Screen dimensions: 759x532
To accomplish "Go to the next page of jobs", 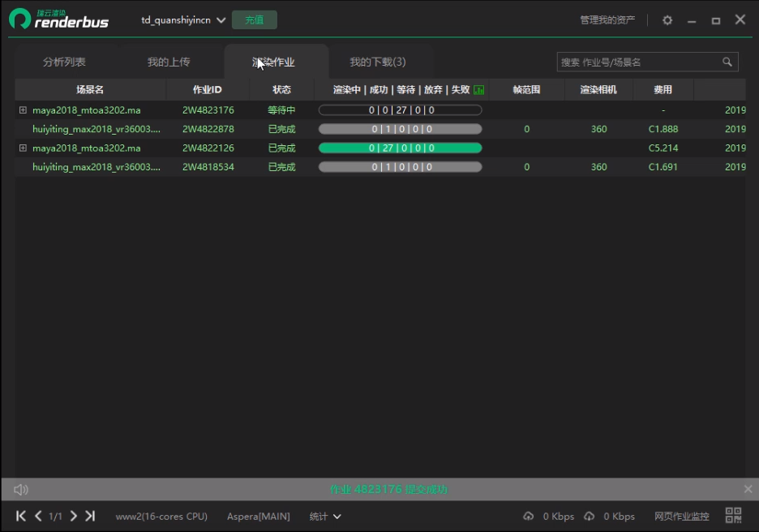I will tap(74, 516).
